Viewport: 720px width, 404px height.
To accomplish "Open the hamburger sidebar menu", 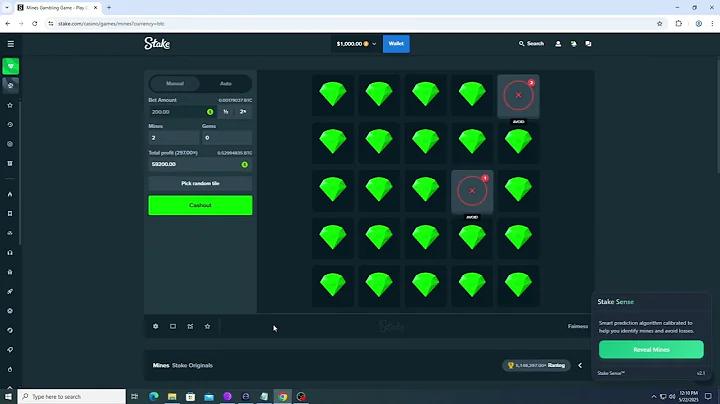I will [11, 44].
